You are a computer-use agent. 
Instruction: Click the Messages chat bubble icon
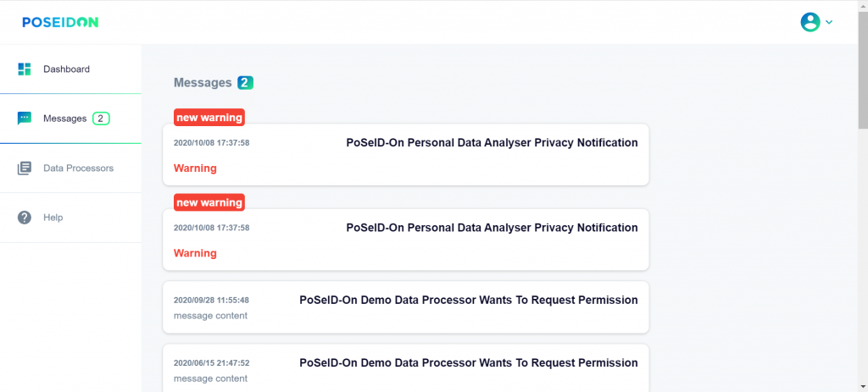click(x=25, y=119)
